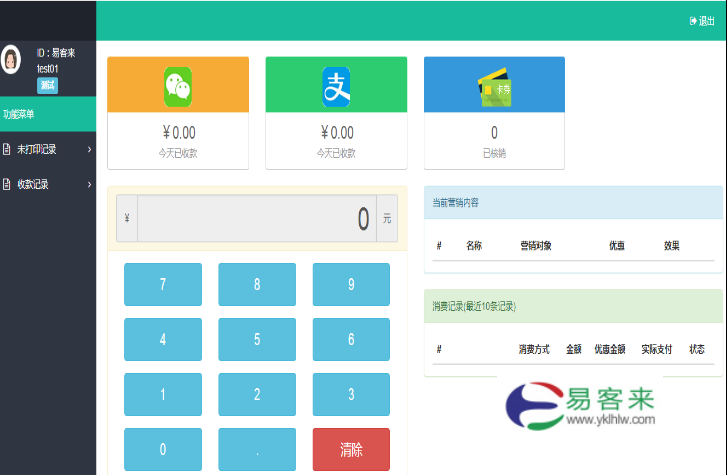
Task: Expand the 收款记录 chevron
Action: point(89,185)
